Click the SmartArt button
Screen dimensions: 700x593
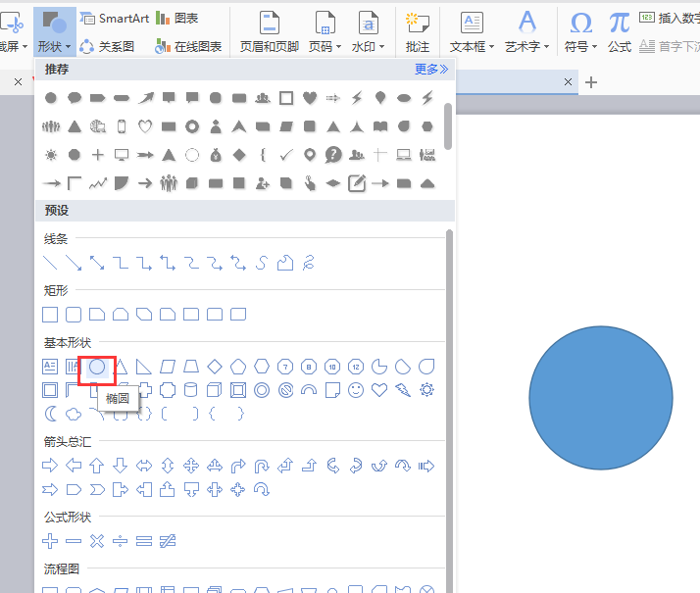coord(114,19)
